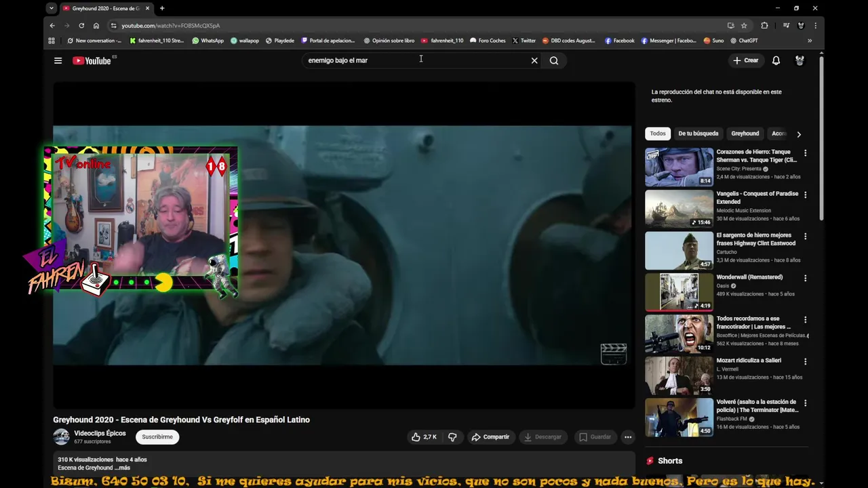Open the Vangelis Conquest of Paradise thumbnail
The image size is (868, 488).
[679, 209]
